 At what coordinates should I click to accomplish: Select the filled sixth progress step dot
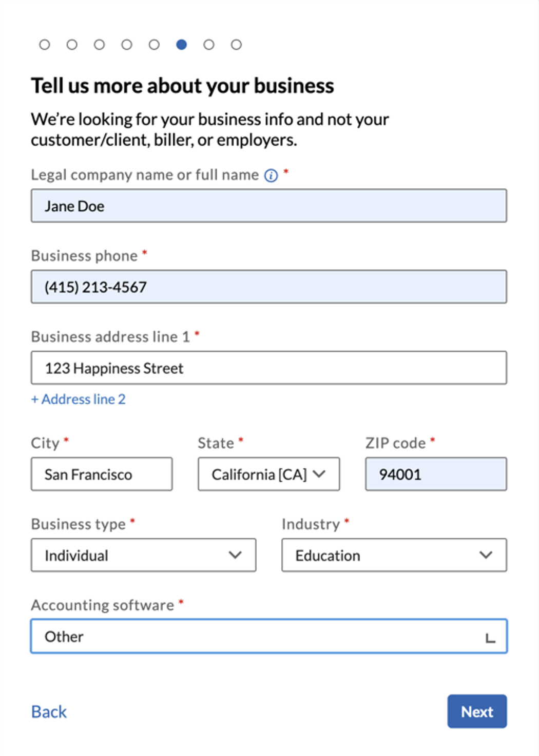click(181, 45)
